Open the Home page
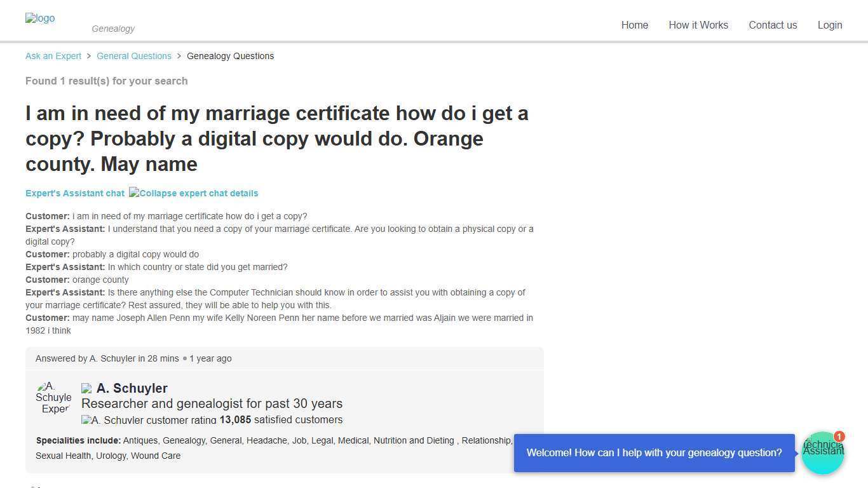The height and width of the screenshot is (488, 868). (634, 25)
